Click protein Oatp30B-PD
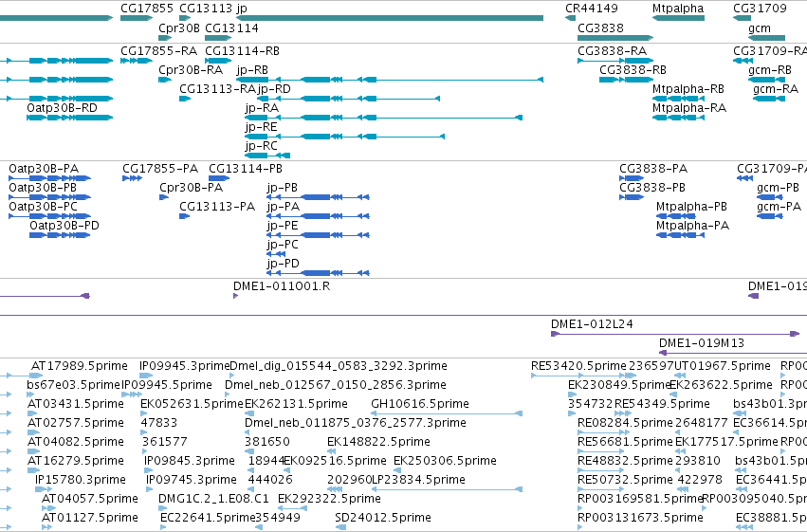The image size is (807, 532). coord(64,227)
